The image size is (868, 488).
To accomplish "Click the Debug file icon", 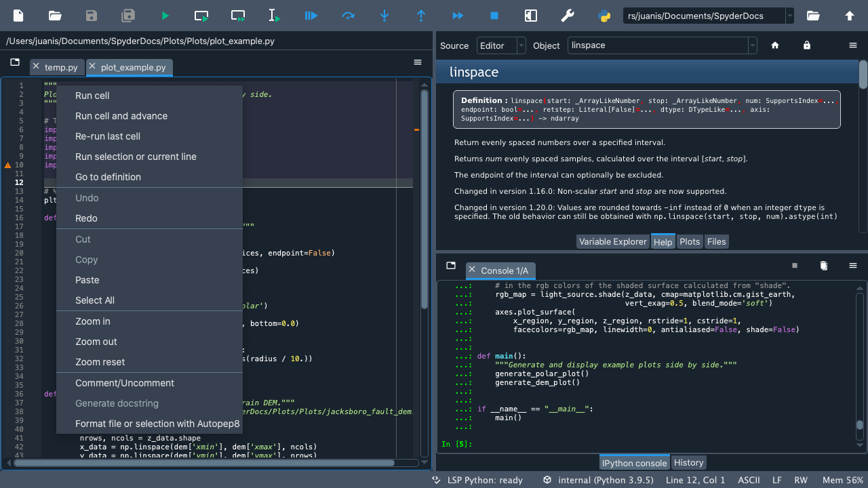I will click(311, 16).
